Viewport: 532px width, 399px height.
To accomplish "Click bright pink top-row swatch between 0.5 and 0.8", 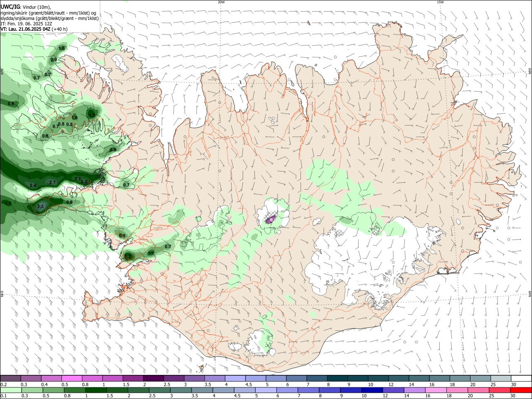I will point(72,378).
